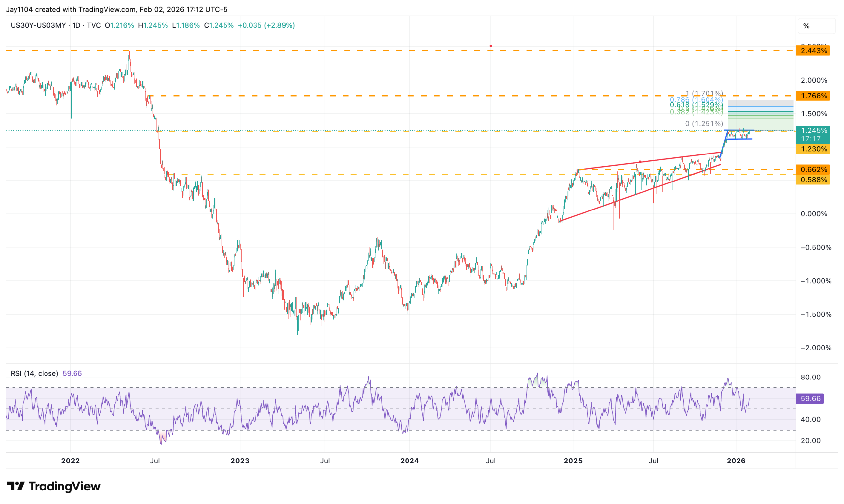Click the 2025 label on time axis
844x504 pixels.
[573, 461]
